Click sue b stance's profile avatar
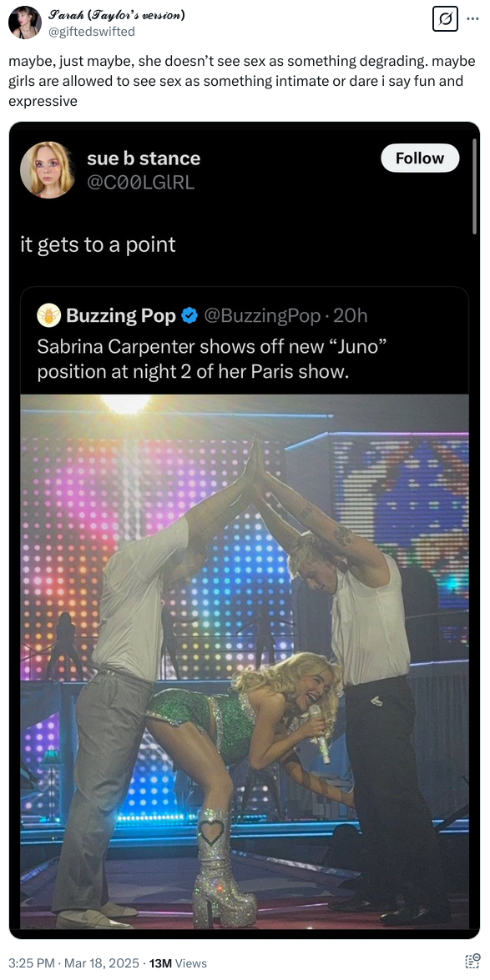 [x=48, y=168]
